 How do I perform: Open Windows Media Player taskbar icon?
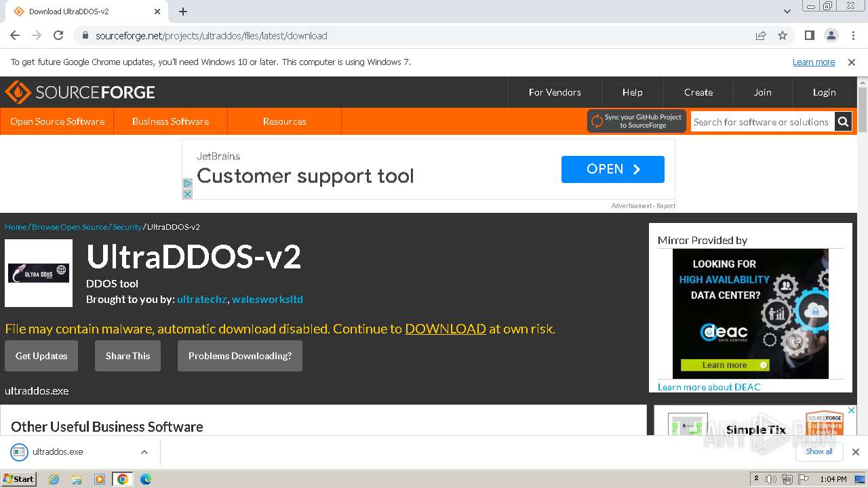click(x=100, y=479)
